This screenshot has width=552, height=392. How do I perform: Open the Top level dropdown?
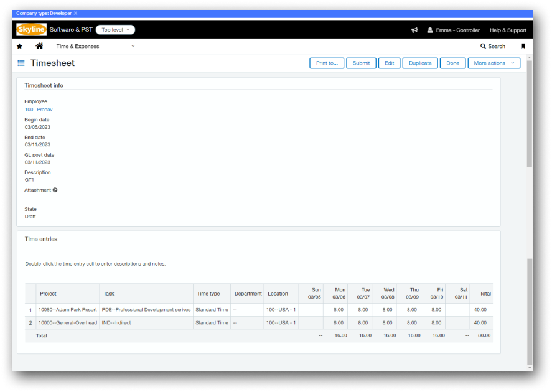coord(116,30)
